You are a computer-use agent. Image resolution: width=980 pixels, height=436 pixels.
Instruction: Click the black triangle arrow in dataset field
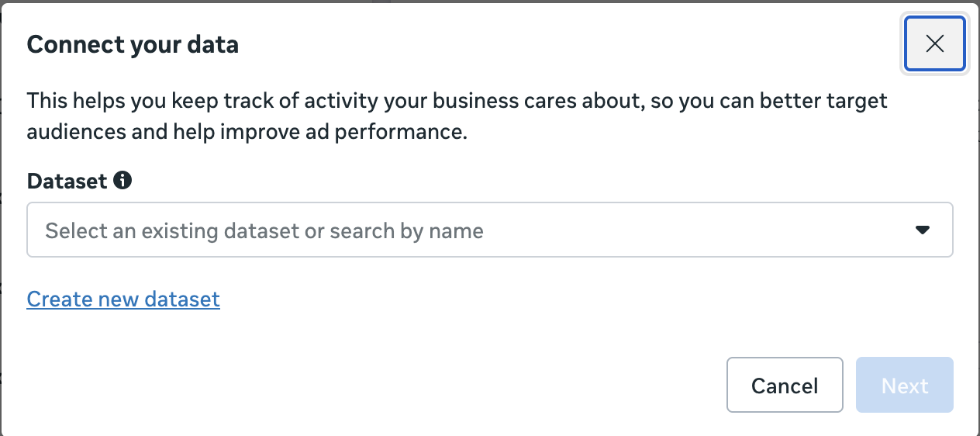[x=922, y=230]
